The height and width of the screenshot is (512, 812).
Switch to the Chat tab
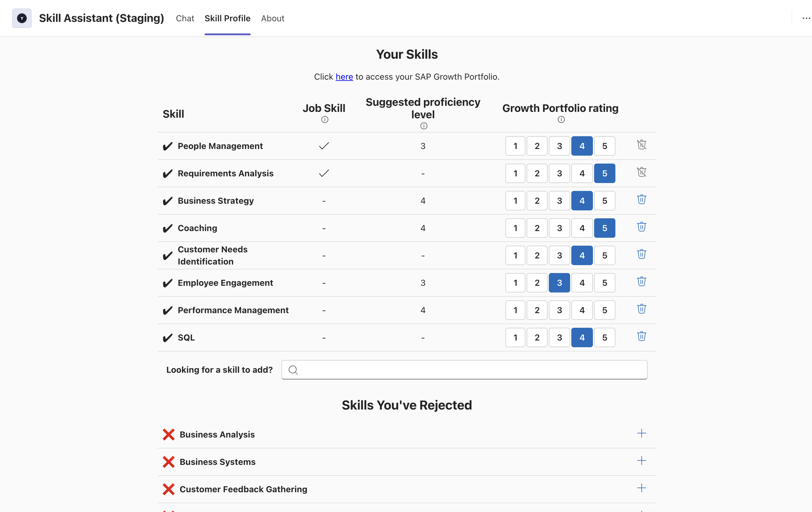[x=185, y=18]
